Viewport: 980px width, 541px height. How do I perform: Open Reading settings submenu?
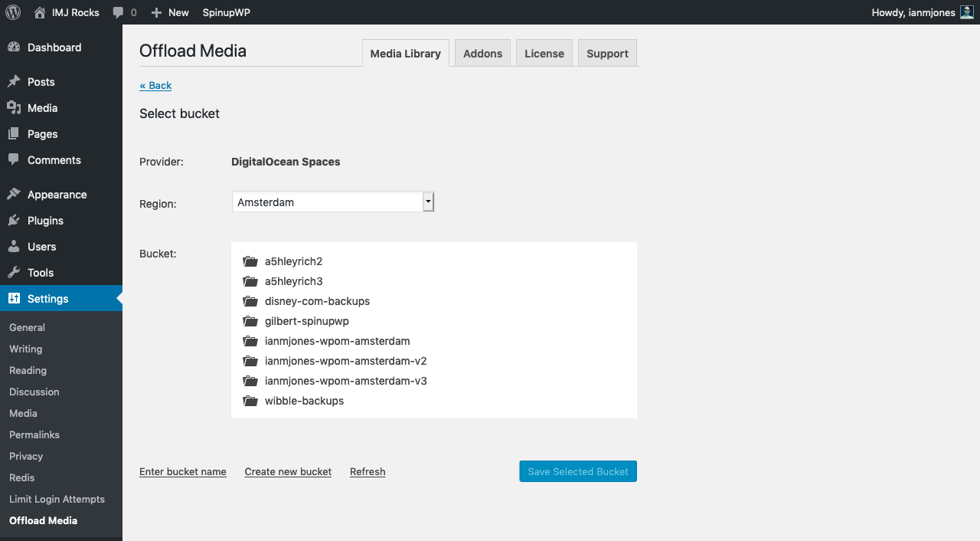28,370
